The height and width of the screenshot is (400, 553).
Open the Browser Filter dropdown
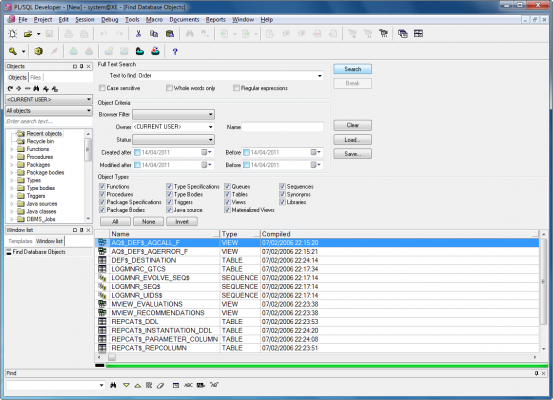pyautogui.click(x=211, y=114)
